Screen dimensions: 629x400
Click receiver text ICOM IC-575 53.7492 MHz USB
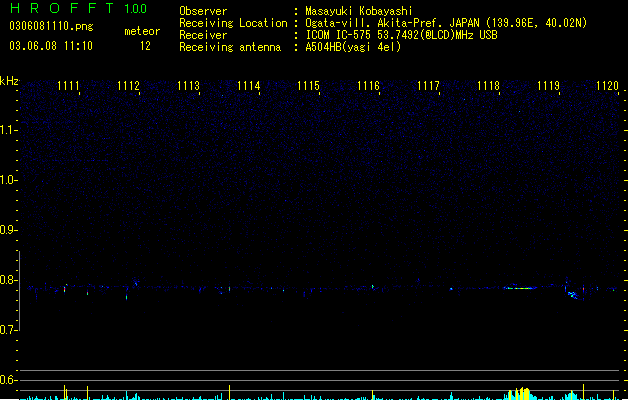pos(401,35)
